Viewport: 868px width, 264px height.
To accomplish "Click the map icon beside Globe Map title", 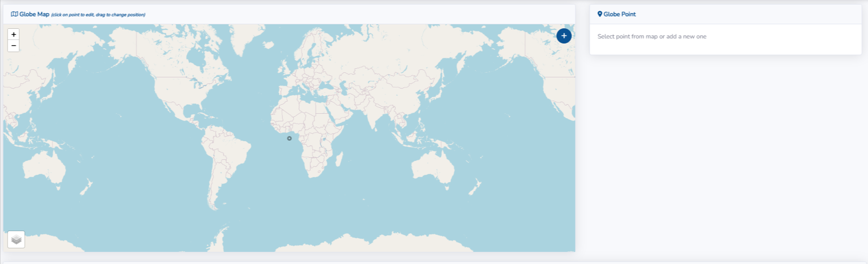I will tap(14, 14).
